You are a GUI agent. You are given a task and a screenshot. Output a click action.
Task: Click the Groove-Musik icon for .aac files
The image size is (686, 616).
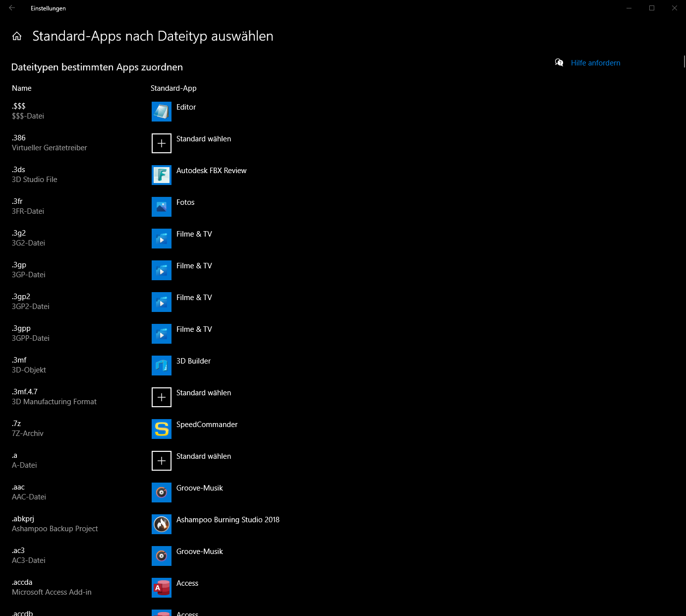tap(161, 493)
